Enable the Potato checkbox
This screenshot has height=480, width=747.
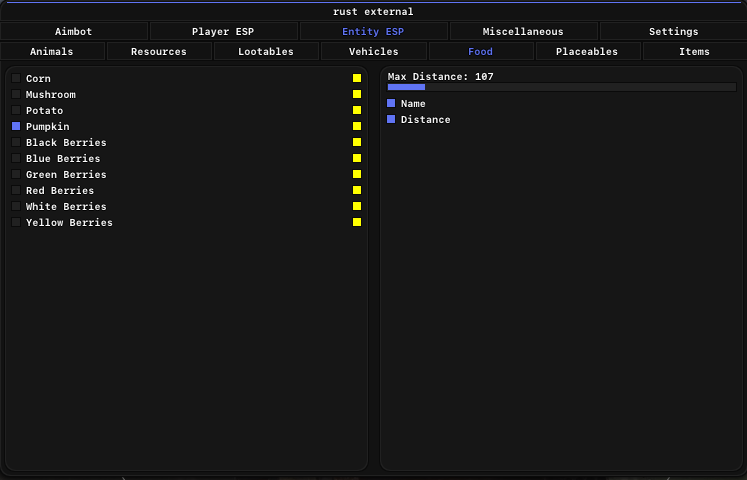coord(16,110)
